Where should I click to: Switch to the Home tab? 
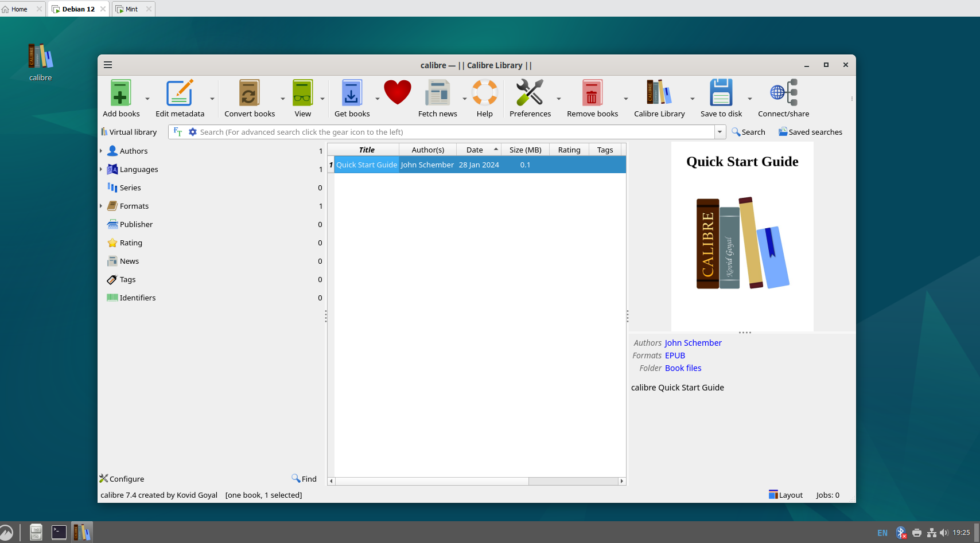[x=22, y=9]
